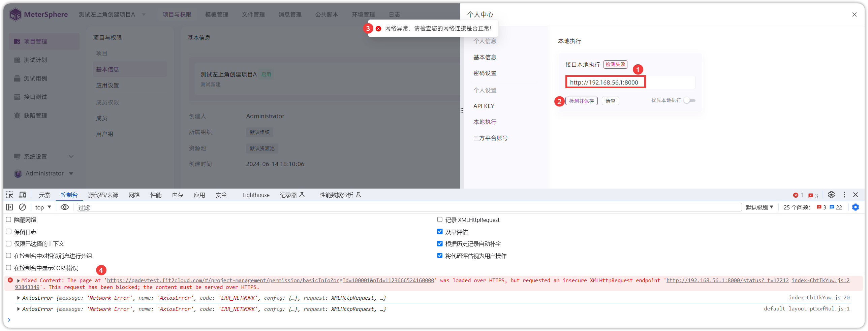This screenshot has width=868, height=331.
Task: Click the 检测并保存 button
Action: click(581, 101)
